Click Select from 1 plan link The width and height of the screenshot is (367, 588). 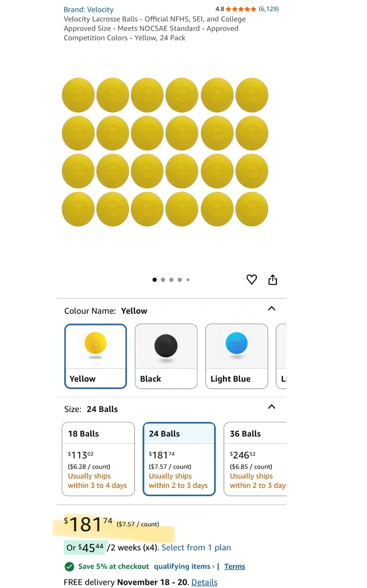click(x=196, y=548)
